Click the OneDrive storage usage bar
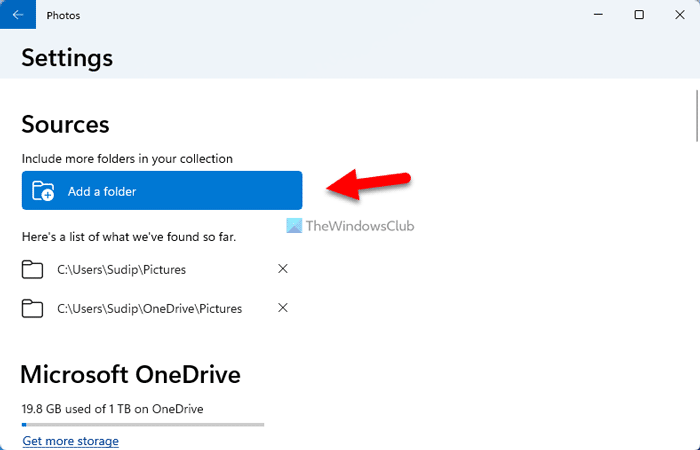Screen dimensions: 700x450 [x=142, y=425]
